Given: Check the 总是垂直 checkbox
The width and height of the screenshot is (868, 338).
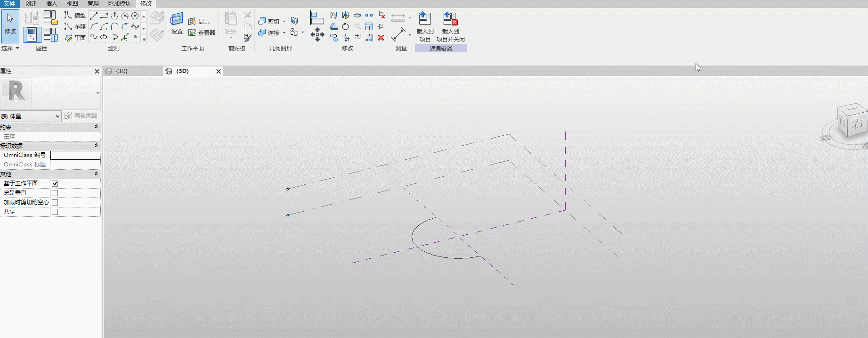Looking at the screenshot, I should click(55, 193).
